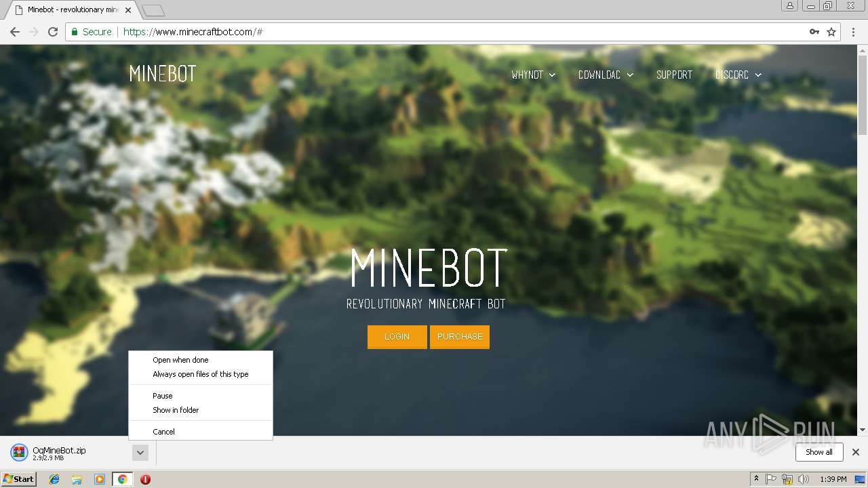Image resolution: width=868 pixels, height=488 pixels.
Task: Click the Chrome taskbar icon
Action: (122, 479)
